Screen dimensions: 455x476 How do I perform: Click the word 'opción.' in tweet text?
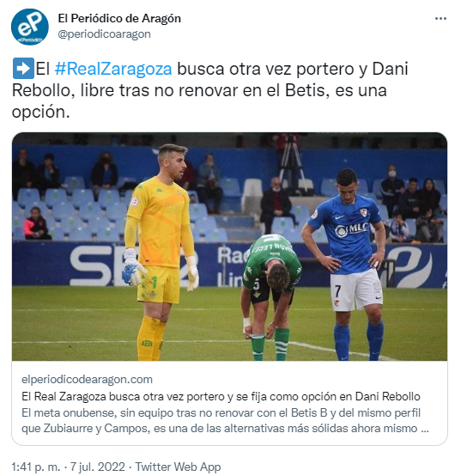click(40, 112)
